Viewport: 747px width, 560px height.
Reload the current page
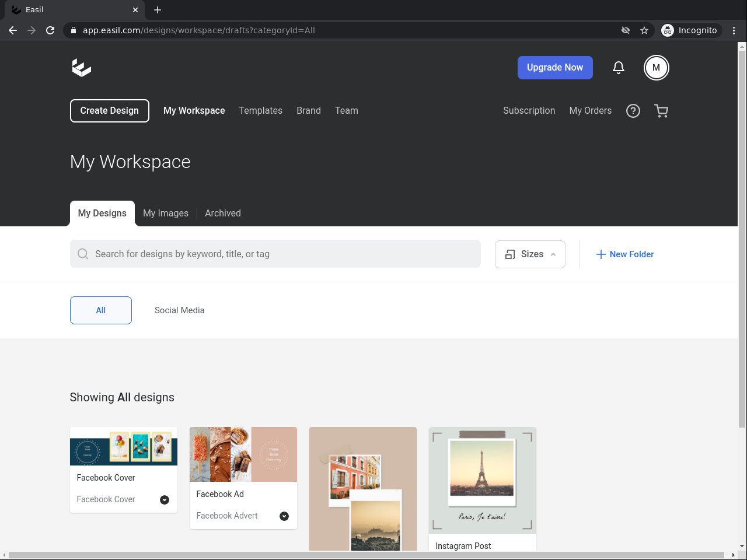(50, 30)
